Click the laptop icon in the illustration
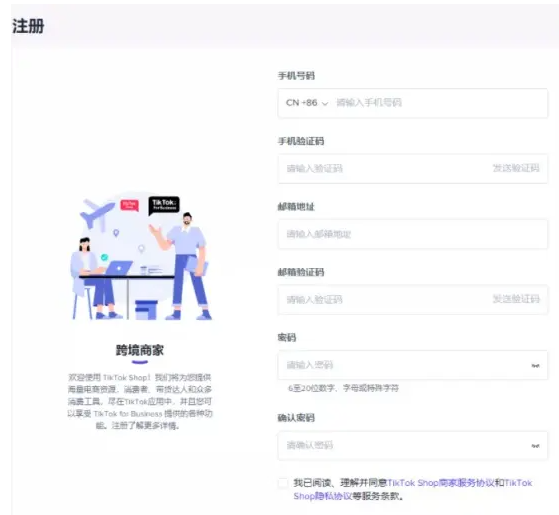 (x=119, y=268)
